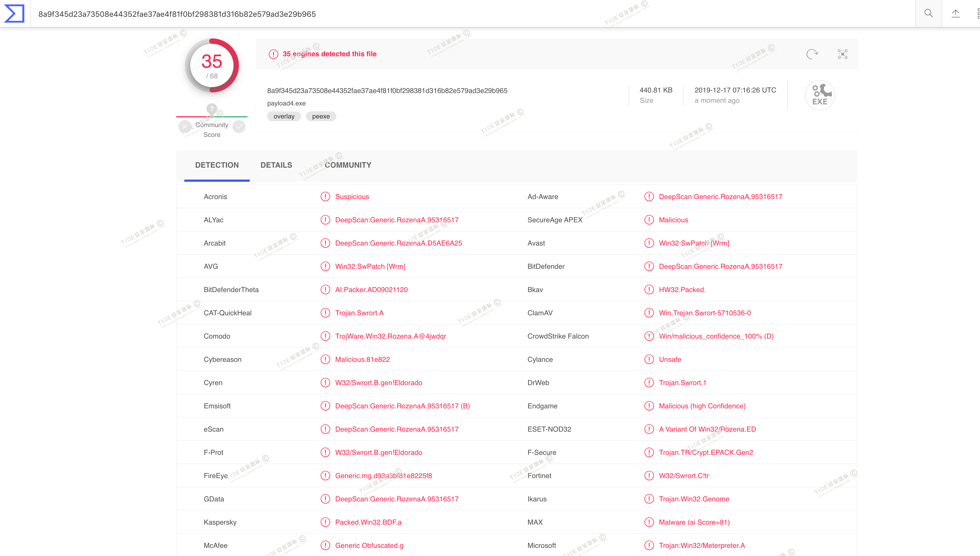980x556 pixels.
Task: Click the alert icon beside Suspicious
Action: [x=325, y=197]
